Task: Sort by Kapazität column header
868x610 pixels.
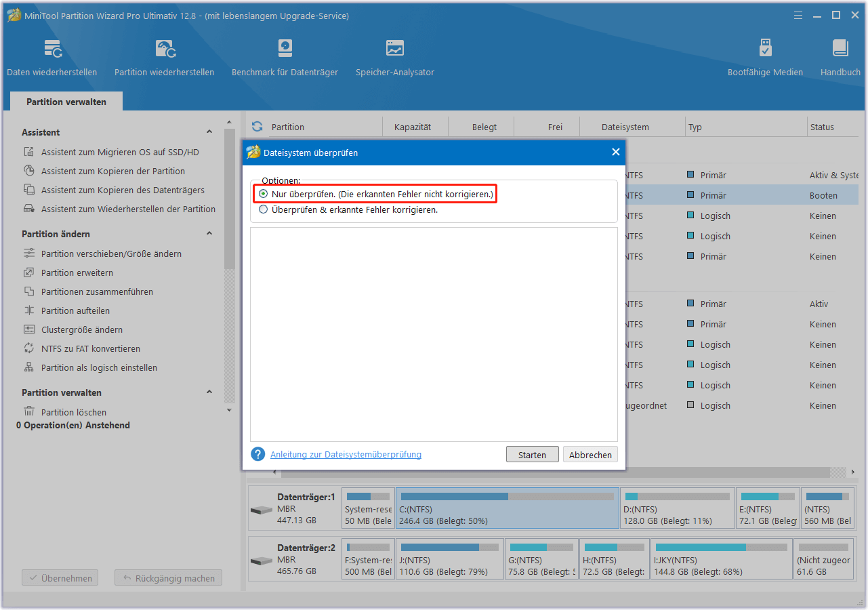Action: [x=413, y=127]
